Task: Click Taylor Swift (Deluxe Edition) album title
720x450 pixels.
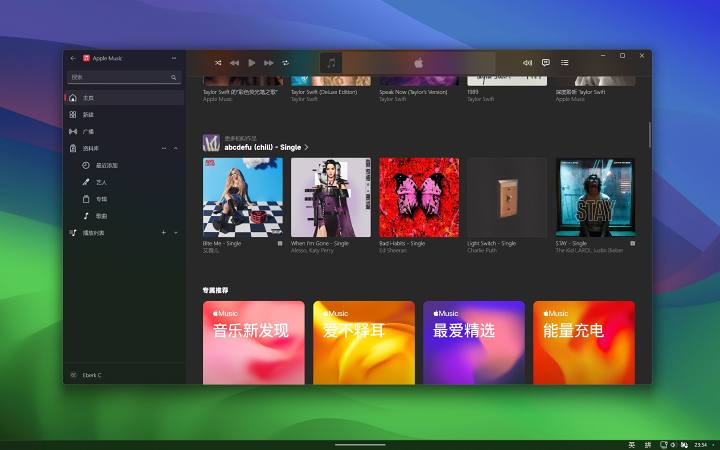Action: pos(324,92)
